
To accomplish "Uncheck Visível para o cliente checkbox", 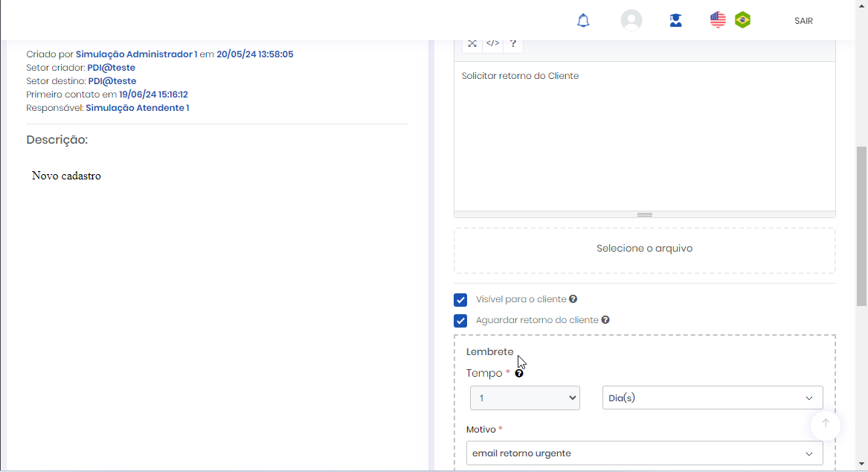I will [460, 300].
